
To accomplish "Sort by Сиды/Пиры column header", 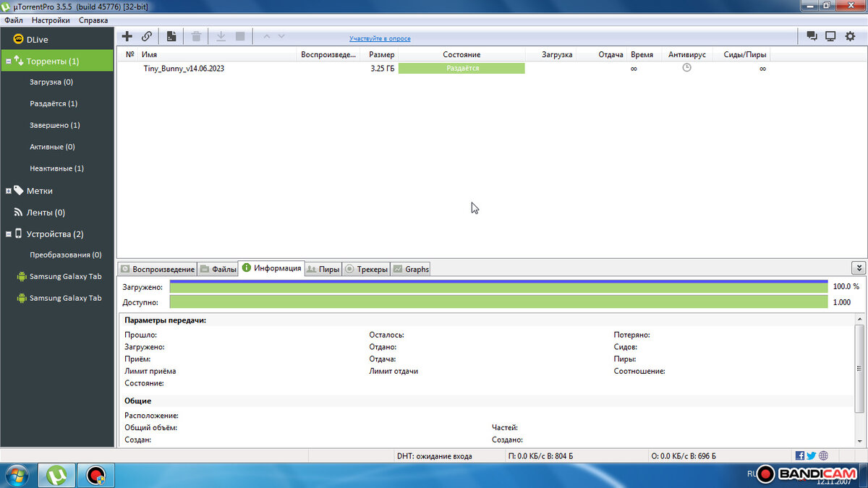I will 742,54.
